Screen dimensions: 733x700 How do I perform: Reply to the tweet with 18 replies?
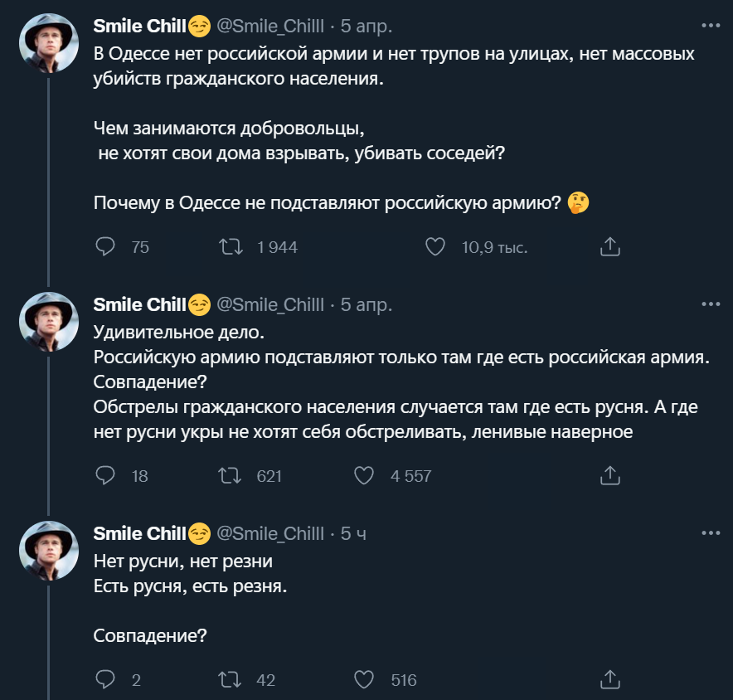pyautogui.click(x=105, y=475)
